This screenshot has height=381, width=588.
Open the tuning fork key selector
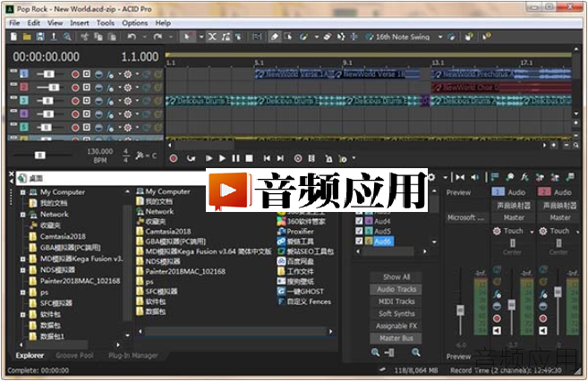click(x=141, y=156)
